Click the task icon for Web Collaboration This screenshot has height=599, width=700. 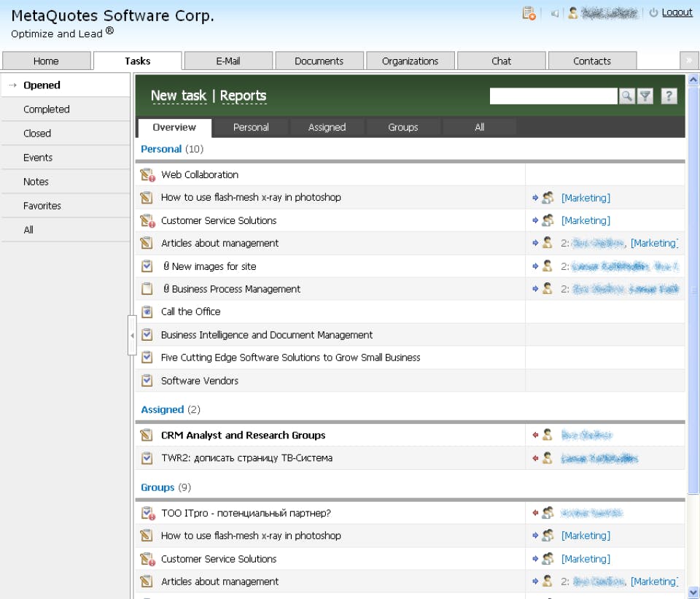pos(147,174)
